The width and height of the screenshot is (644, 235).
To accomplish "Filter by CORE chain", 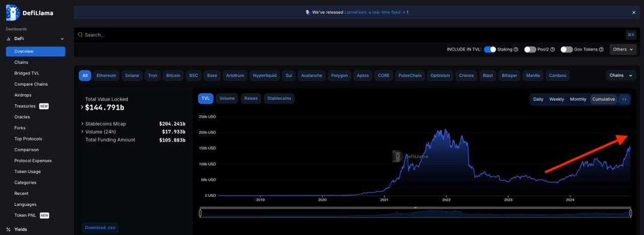I will coord(383,75).
